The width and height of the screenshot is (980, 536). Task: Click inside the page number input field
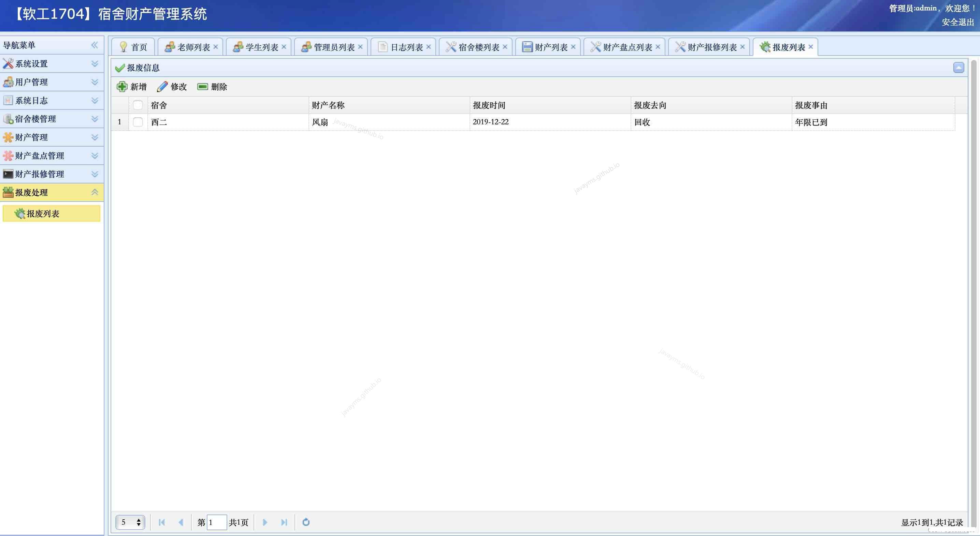pos(217,522)
